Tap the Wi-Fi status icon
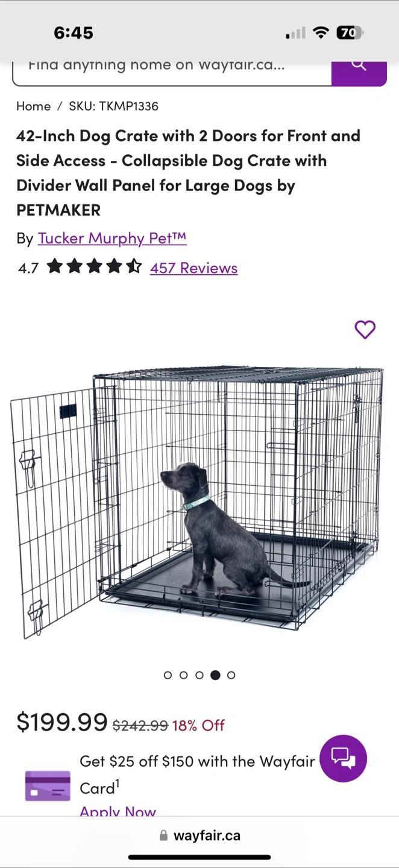 pos(321,33)
